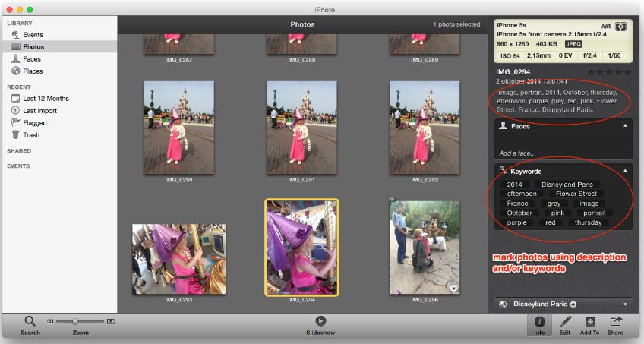The height and width of the screenshot is (344, 644).
Task: Select Last 12 Months
Action: pyautogui.click(x=46, y=99)
